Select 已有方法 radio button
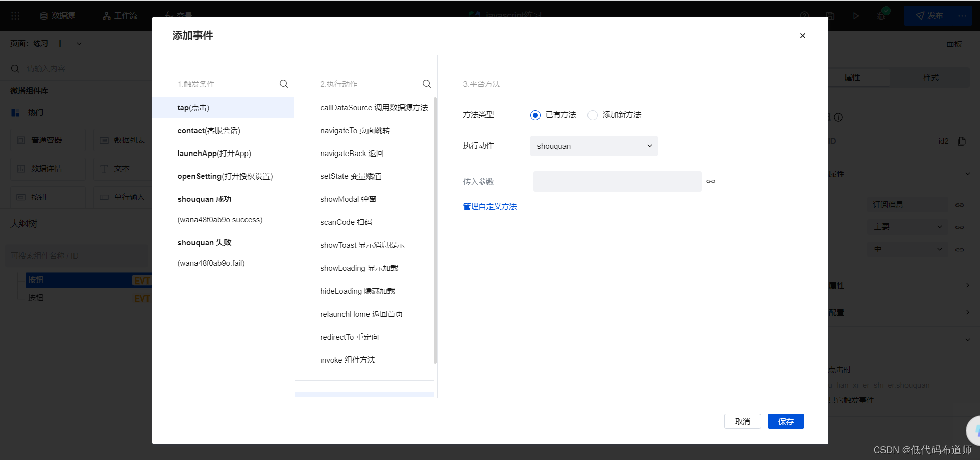980x460 pixels. 535,115
